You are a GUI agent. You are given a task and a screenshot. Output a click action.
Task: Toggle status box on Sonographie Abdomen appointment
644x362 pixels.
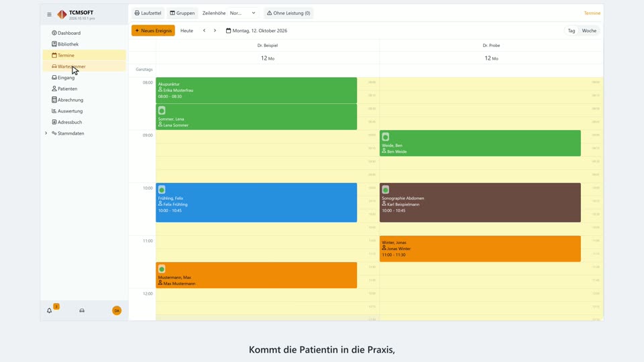[x=385, y=190]
